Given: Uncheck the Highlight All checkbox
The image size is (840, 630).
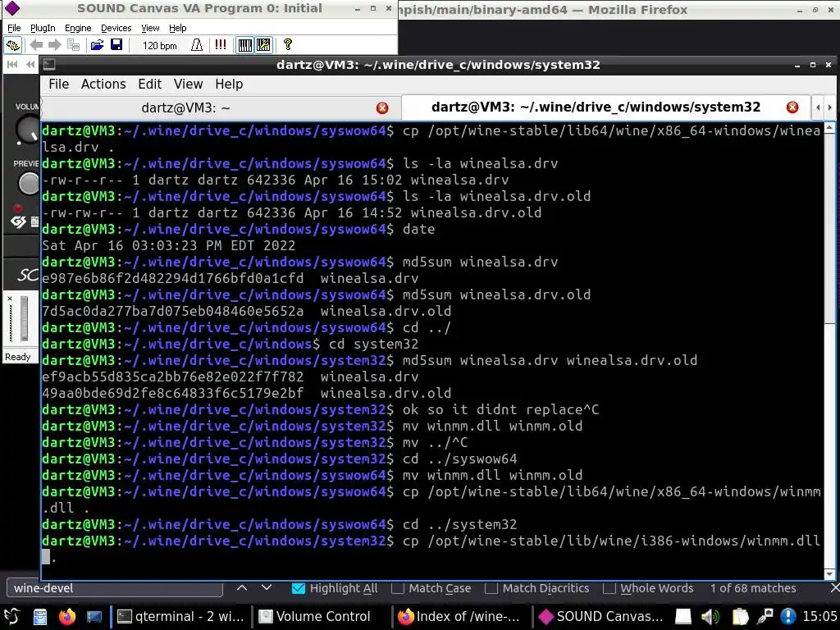Looking at the screenshot, I should pyautogui.click(x=299, y=588).
